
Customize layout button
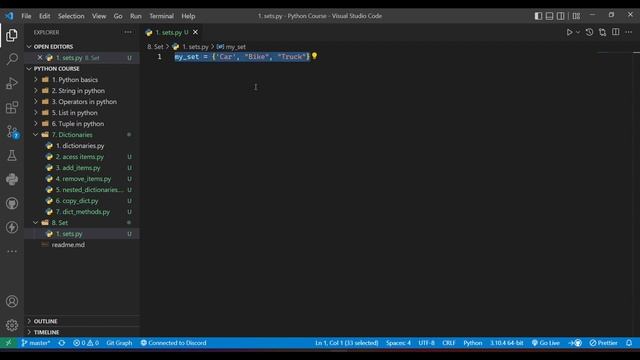tap(576, 16)
